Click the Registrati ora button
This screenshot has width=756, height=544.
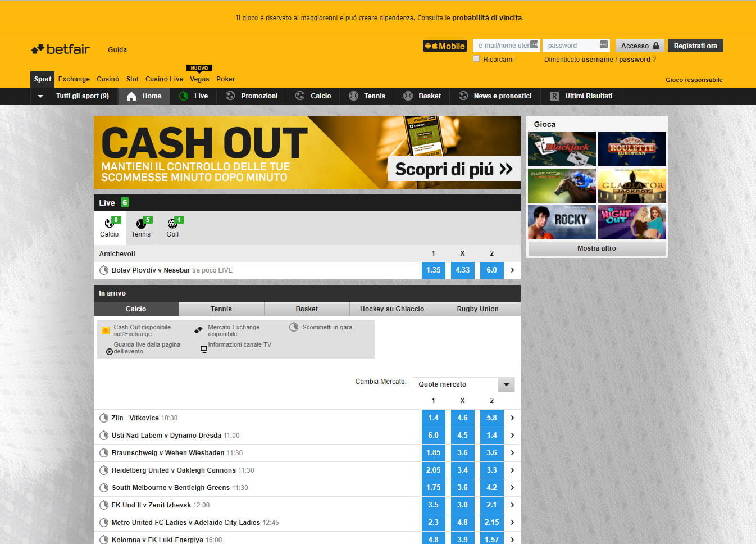(x=695, y=46)
